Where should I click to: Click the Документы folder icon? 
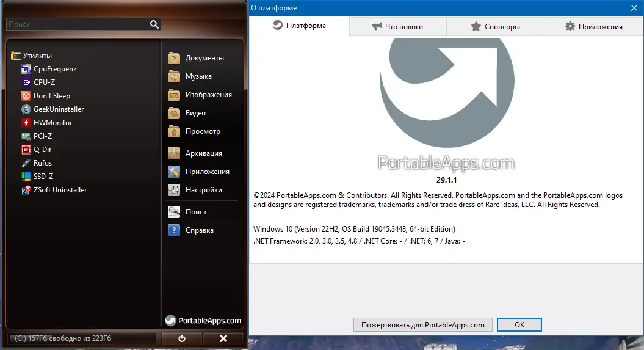(174, 59)
